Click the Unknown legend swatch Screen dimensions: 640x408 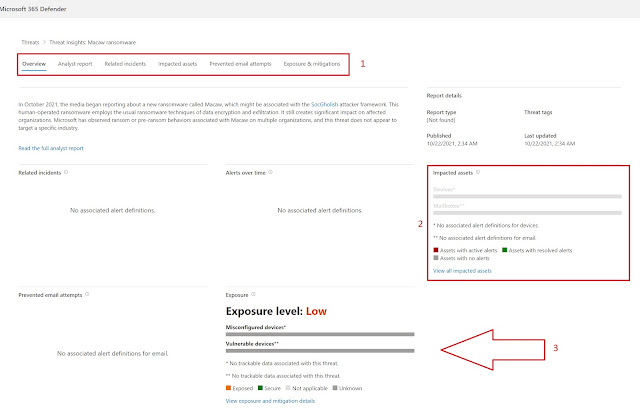pyautogui.click(x=335, y=388)
